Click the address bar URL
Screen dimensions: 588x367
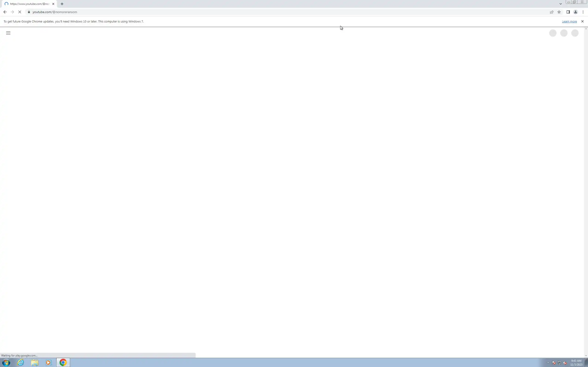click(x=55, y=12)
